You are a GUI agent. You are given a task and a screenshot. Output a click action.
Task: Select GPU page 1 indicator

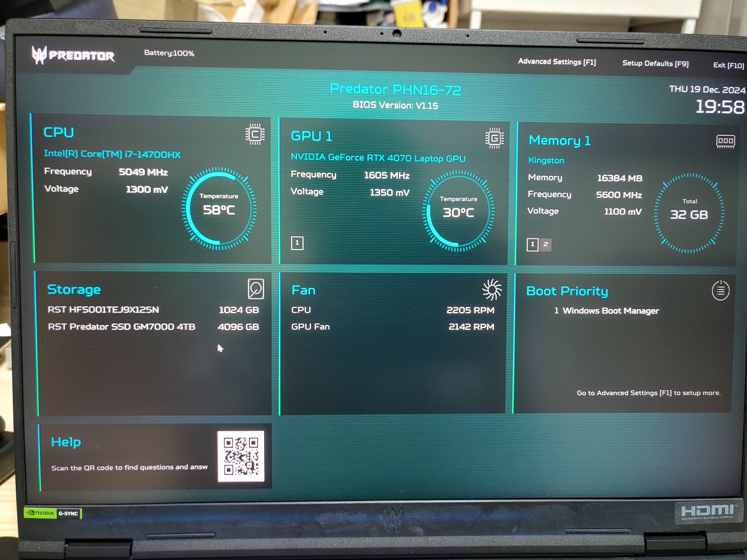297,243
